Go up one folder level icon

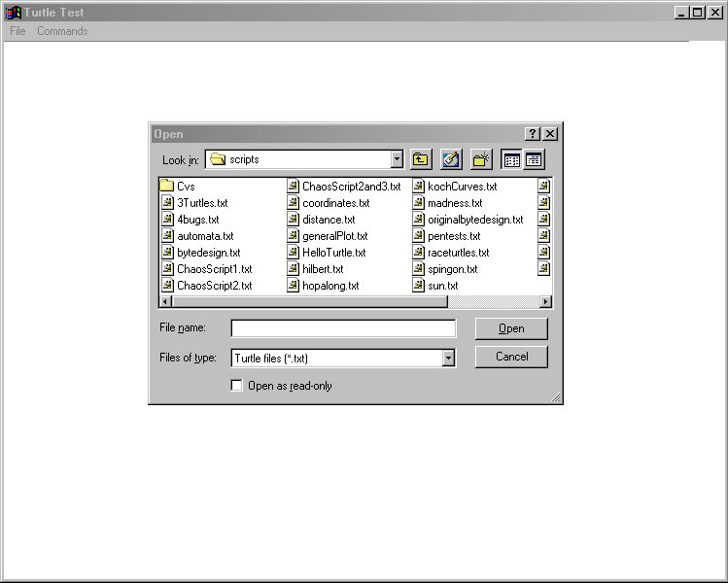[421, 159]
